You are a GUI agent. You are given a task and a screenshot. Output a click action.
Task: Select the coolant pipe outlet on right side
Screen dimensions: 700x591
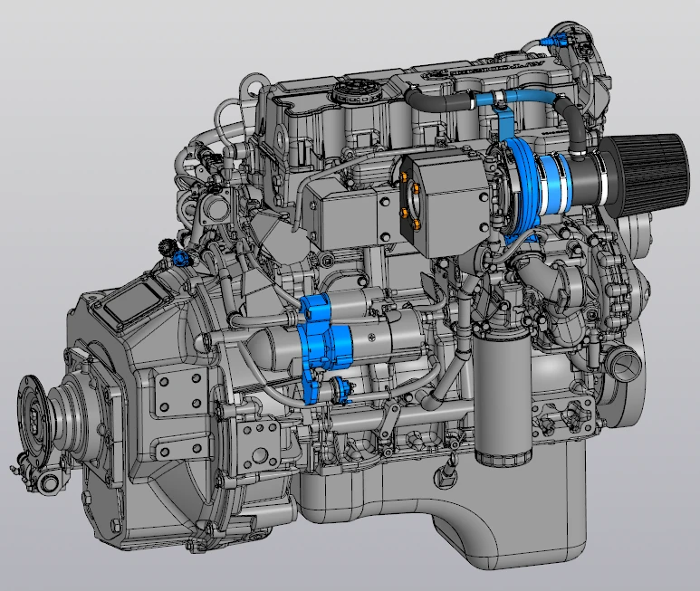[624, 362]
